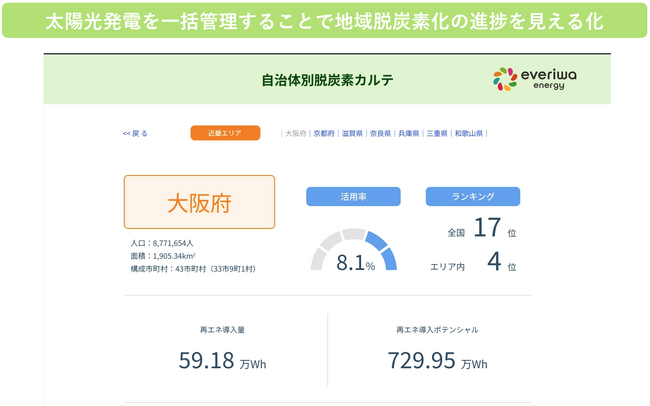650x406 pixels.
Task: Switch to the 京都府 prefecture link
Action: tap(324, 133)
